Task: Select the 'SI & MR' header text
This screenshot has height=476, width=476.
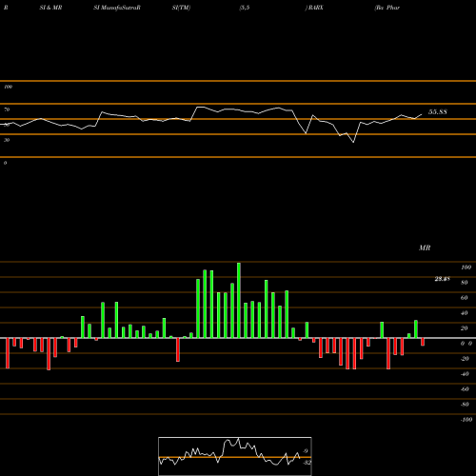Action: click(50, 8)
